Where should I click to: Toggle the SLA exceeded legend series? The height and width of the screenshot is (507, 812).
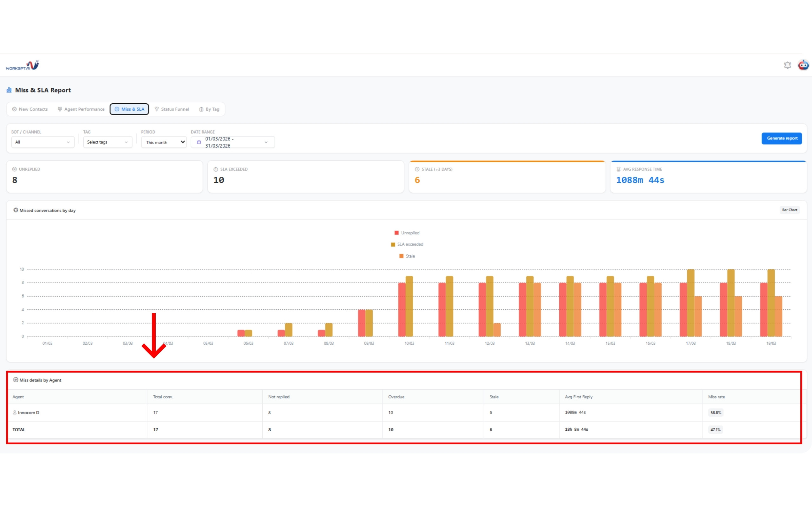(407, 244)
